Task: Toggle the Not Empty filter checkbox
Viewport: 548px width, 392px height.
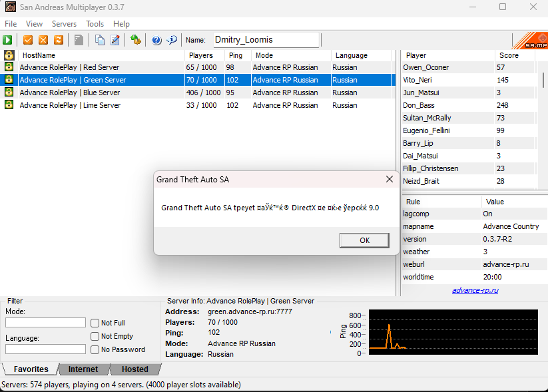Action: click(x=95, y=336)
